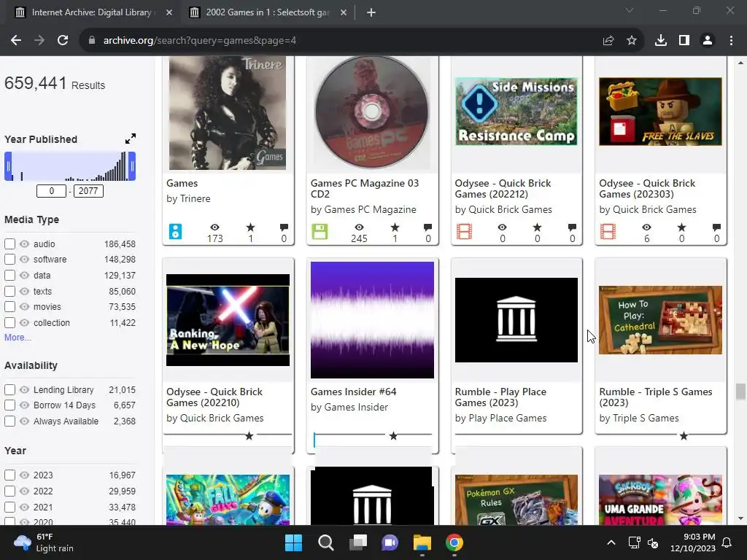This screenshot has height=560, width=747.
Task: Open Odysee - Quick Brick Games (202212) title
Action: [x=503, y=189]
